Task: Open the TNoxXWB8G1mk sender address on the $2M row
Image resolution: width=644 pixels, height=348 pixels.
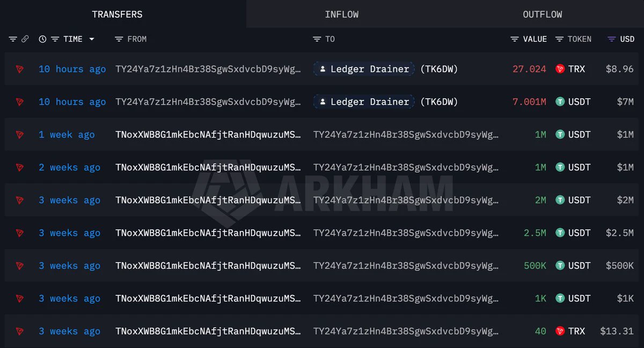Action: [x=208, y=200]
